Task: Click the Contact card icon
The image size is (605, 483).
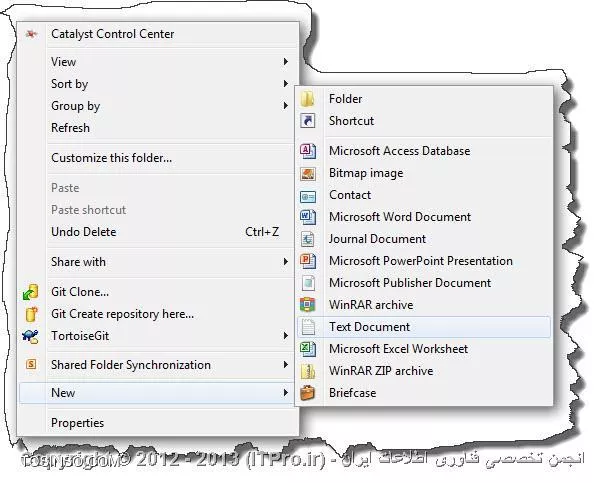Action: [308, 196]
